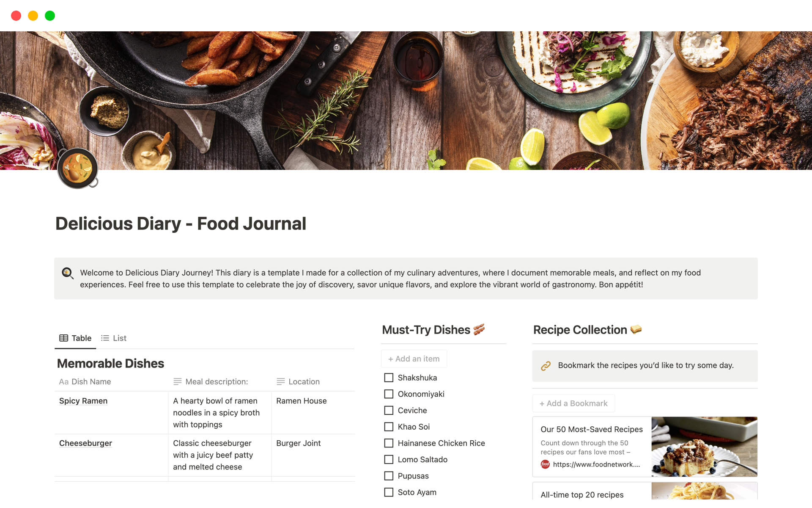Viewport: 812px width, 508px height.
Task: Click the List view icon
Action: tap(105, 338)
